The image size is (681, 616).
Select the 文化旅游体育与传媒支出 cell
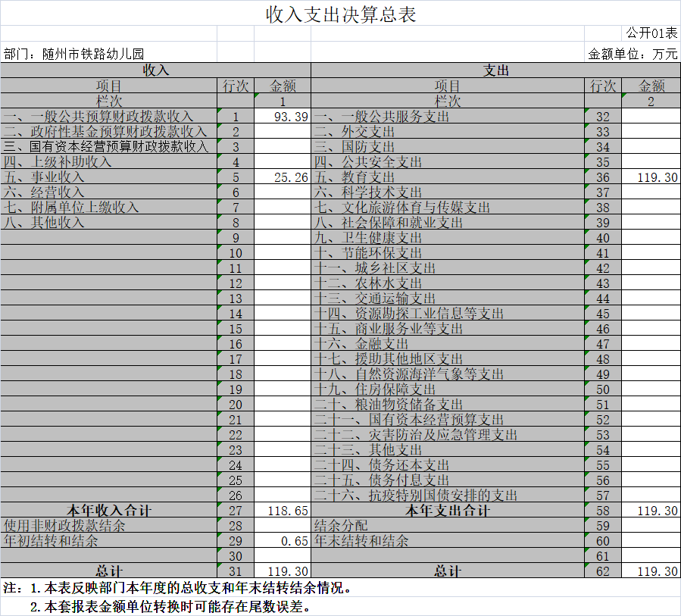tap(448, 207)
